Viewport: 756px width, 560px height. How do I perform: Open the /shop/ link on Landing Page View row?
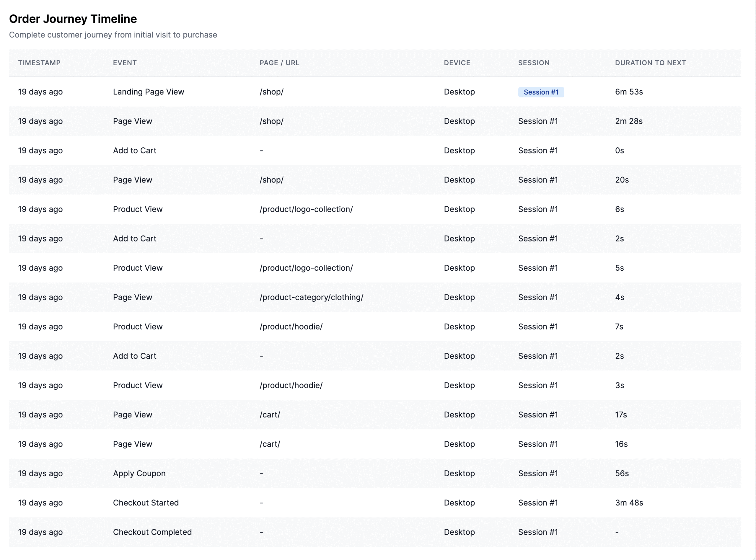[x=271, y=92]
